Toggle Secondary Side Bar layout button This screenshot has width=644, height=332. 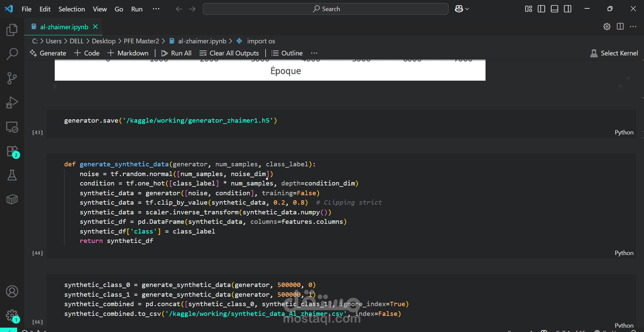[x=567, y=9]
